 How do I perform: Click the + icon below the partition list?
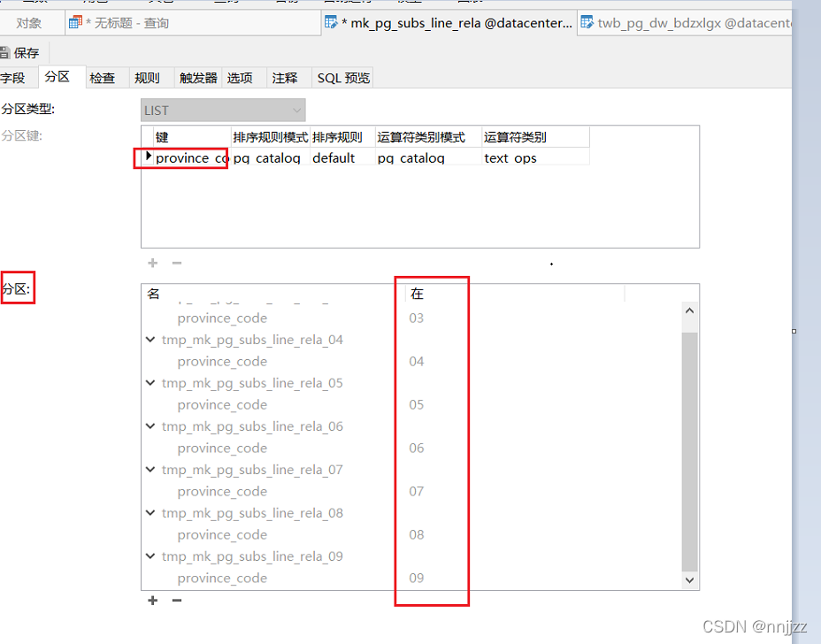(x=151, y=600)
